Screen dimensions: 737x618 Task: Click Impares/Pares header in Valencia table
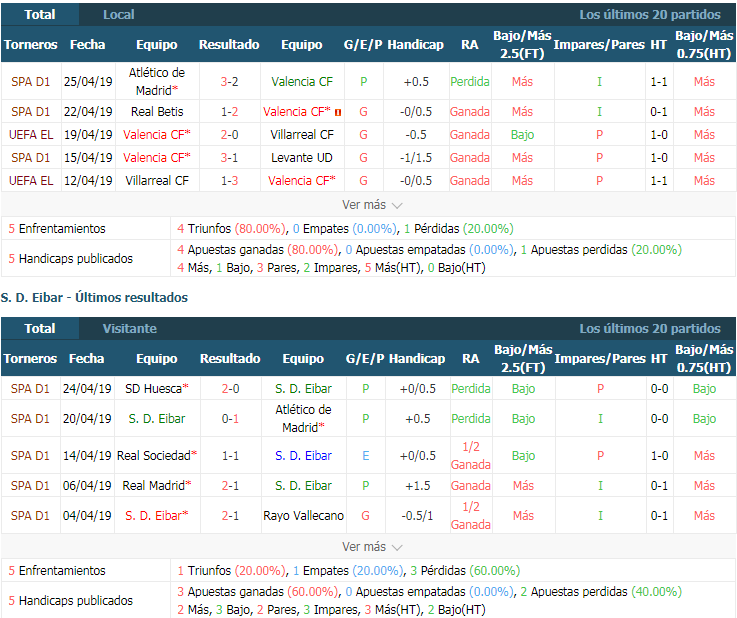(599, 45)
